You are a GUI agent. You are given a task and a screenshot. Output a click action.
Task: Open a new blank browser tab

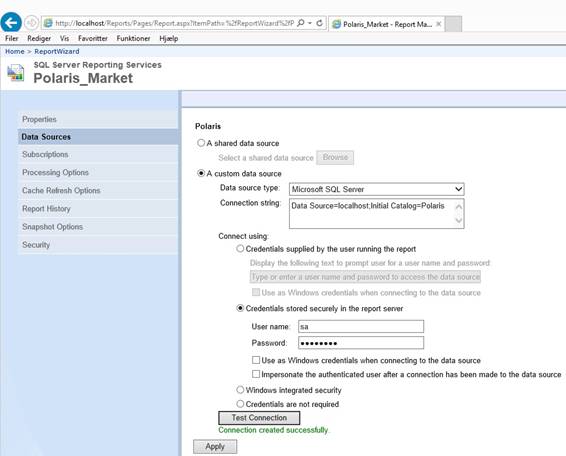tap(453, 24)
